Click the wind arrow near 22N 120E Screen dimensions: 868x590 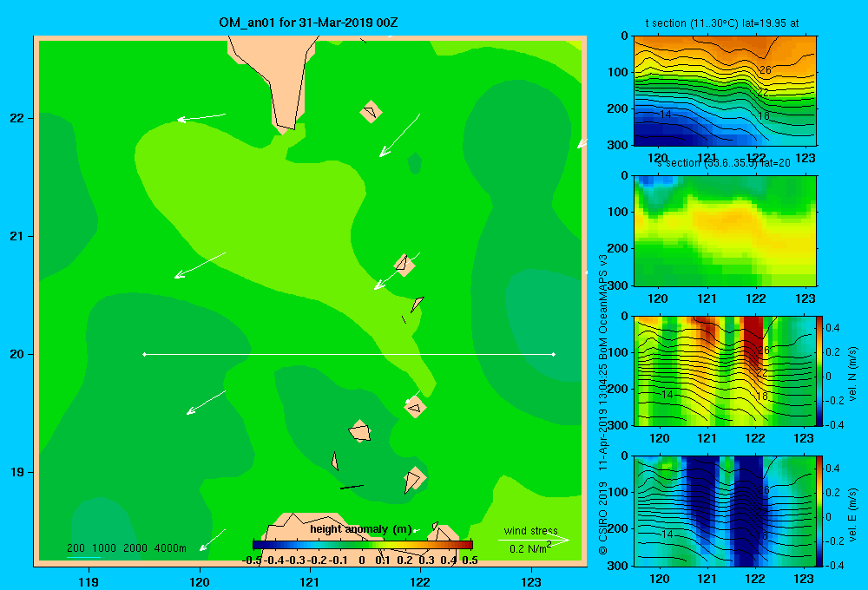click(201, 117)
